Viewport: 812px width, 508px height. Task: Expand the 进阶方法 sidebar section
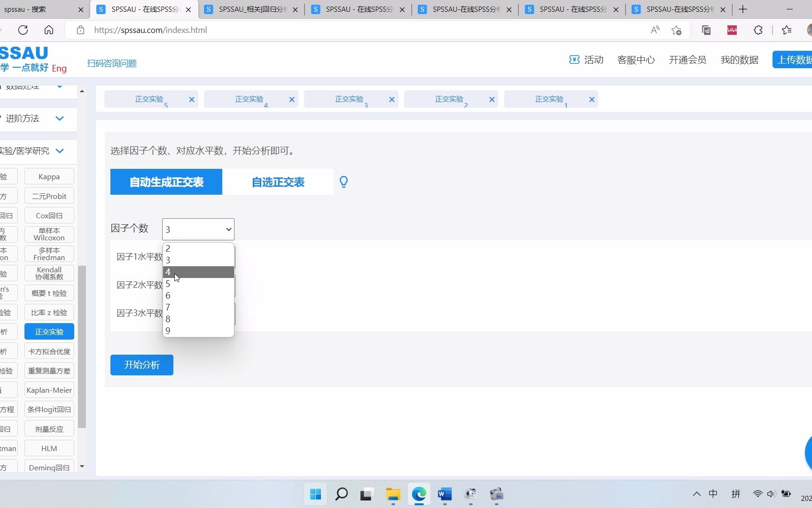tap(60, 119)
